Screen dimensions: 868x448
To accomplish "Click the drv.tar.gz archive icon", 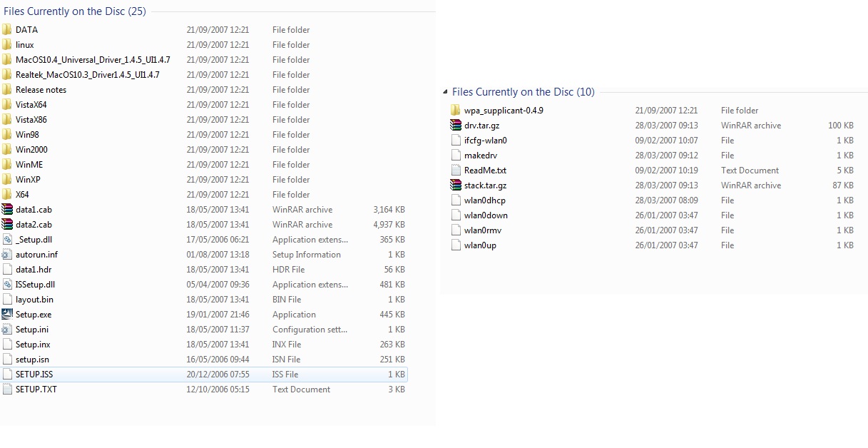I will tap(456, 126).
